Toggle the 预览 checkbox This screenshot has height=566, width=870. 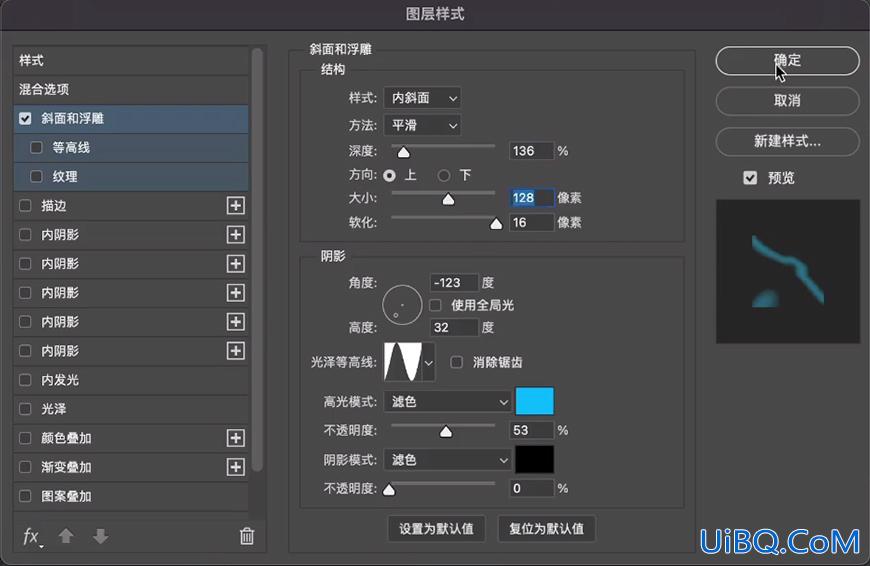point(750,178)
